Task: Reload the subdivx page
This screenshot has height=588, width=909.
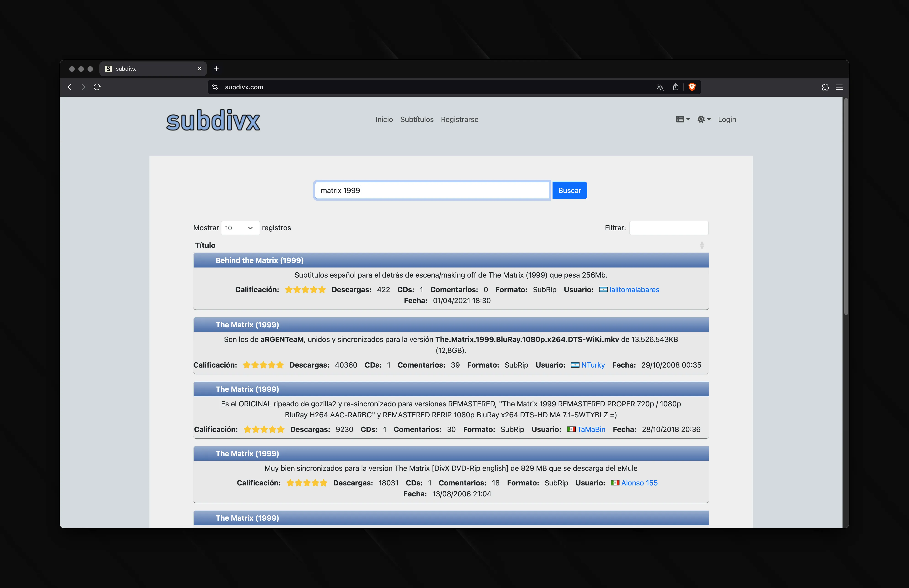Action: click(x=97, y=87)
